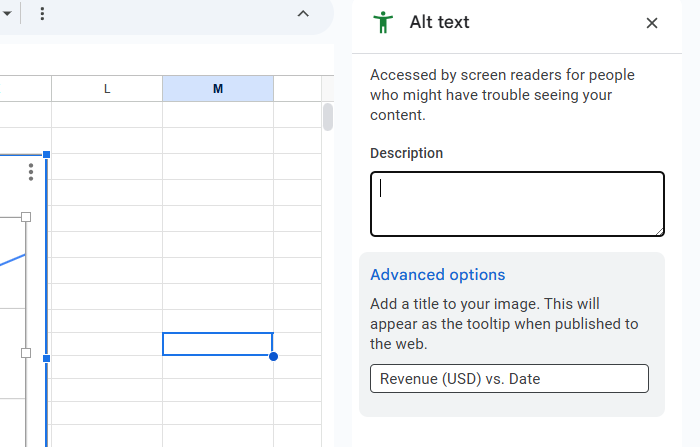Click the blue line in the chart
This screenshot has width=700, height=447.
(x=12, y=259)
